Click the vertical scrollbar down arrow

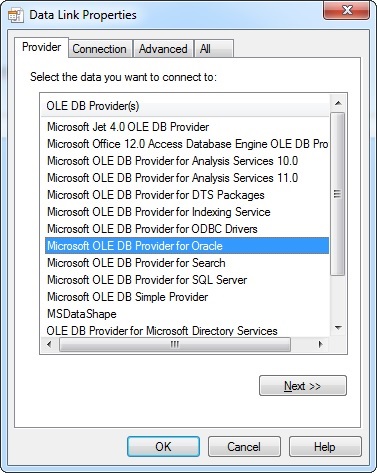[338, 328]
